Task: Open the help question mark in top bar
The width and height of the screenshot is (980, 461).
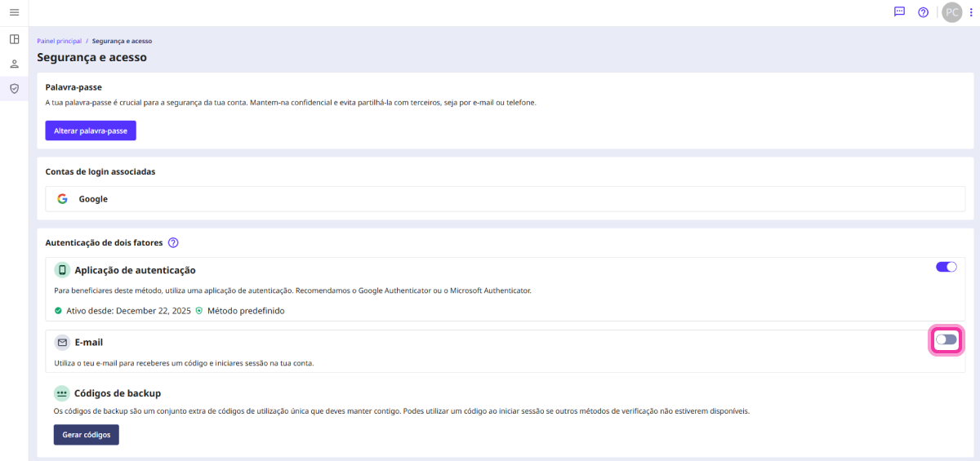Action: click(x=923, y=12)
